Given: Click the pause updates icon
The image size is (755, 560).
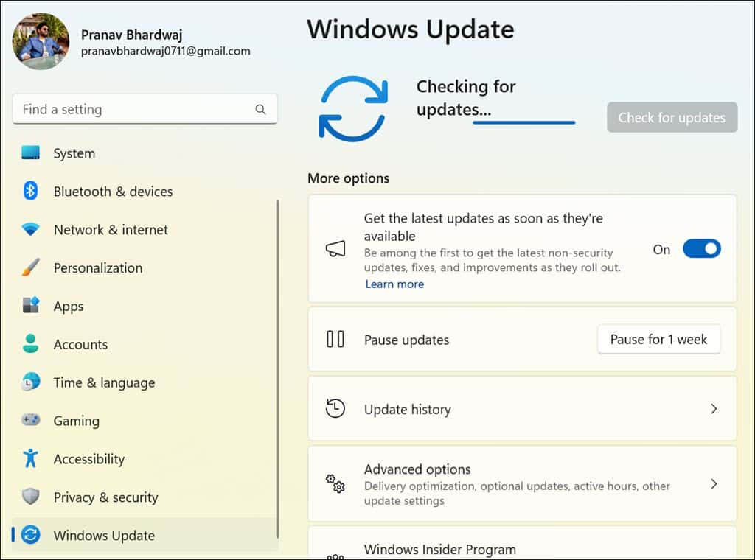Looking at the screenshot, I should [335, 339].
